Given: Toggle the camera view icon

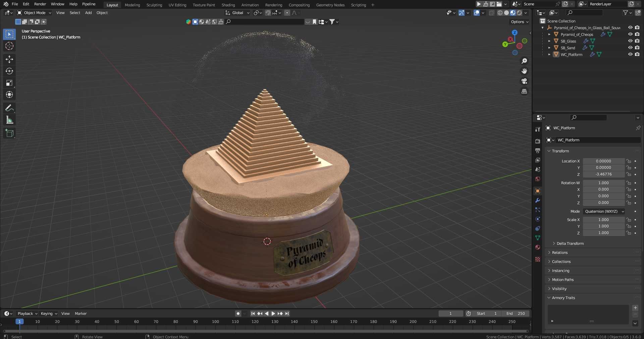Looking at the screenshot, I should coord(524,81).
